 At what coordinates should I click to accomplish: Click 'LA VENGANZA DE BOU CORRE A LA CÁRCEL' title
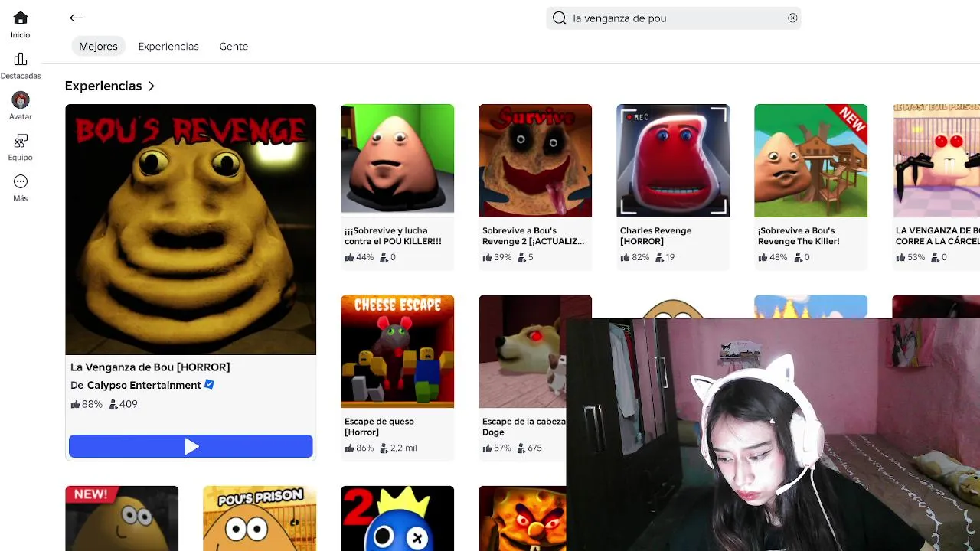point(938,236)
